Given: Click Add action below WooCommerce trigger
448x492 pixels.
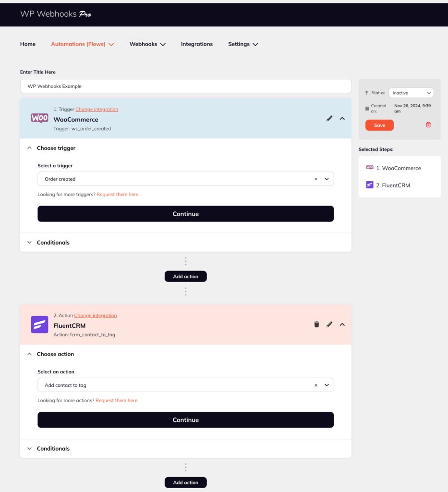Looking at the screenshot, I should pyautogui.click(x=186, y=276).
